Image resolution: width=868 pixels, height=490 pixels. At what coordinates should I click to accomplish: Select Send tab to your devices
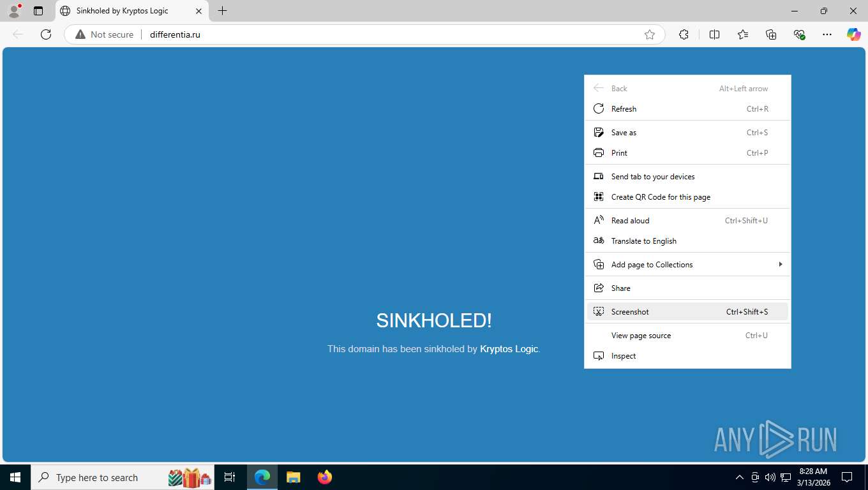[687, 177]
